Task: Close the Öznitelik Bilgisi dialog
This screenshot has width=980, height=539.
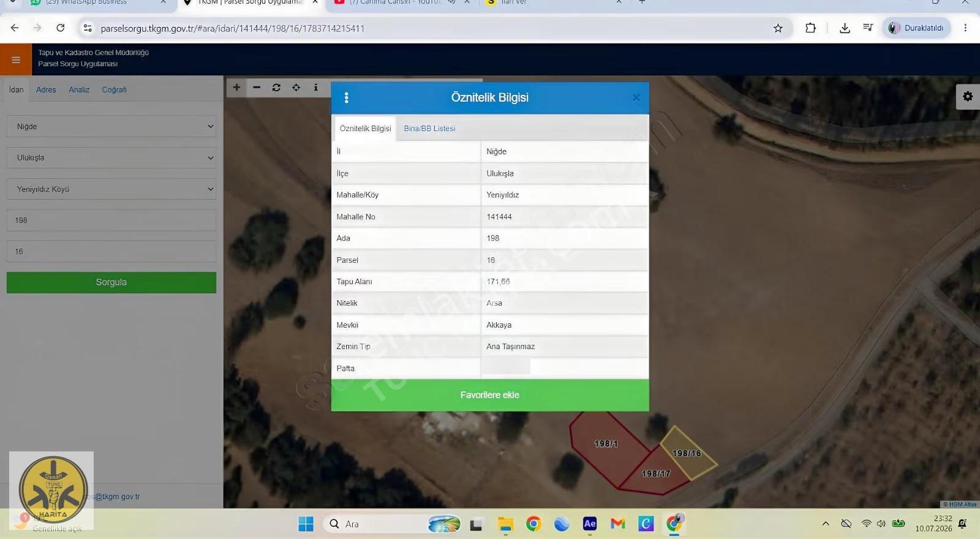Action: coord(636,97)
